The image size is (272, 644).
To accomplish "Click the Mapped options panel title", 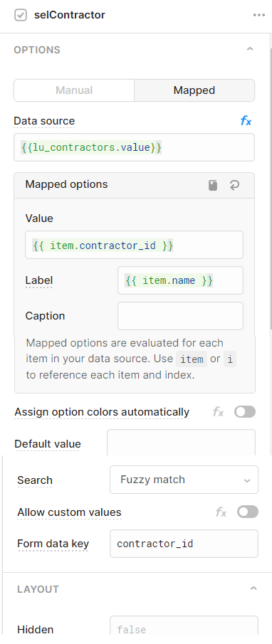I will [66, 184].
